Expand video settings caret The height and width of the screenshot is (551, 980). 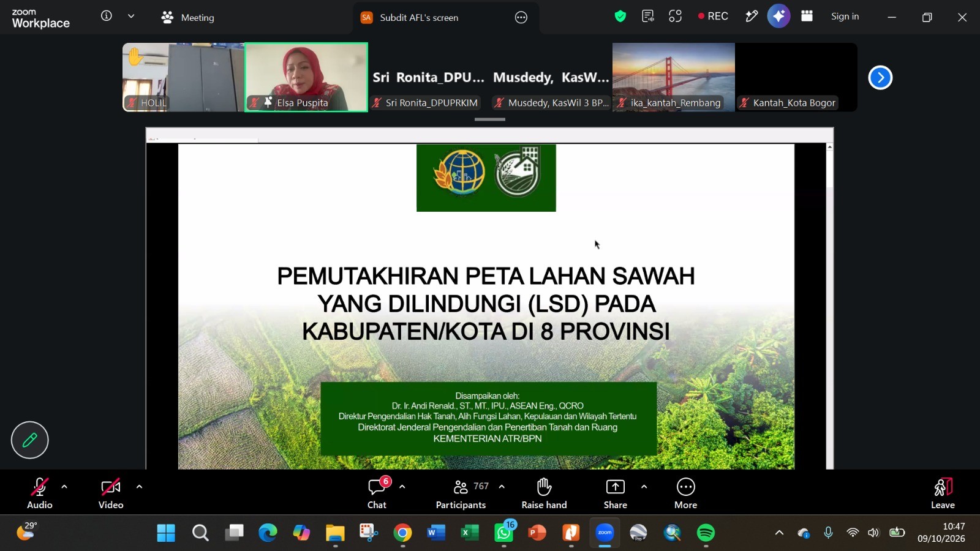(x=139, y=487)
